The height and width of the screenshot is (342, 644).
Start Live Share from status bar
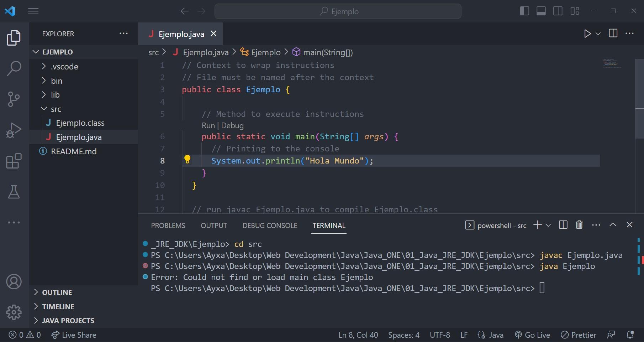[74, 335]
